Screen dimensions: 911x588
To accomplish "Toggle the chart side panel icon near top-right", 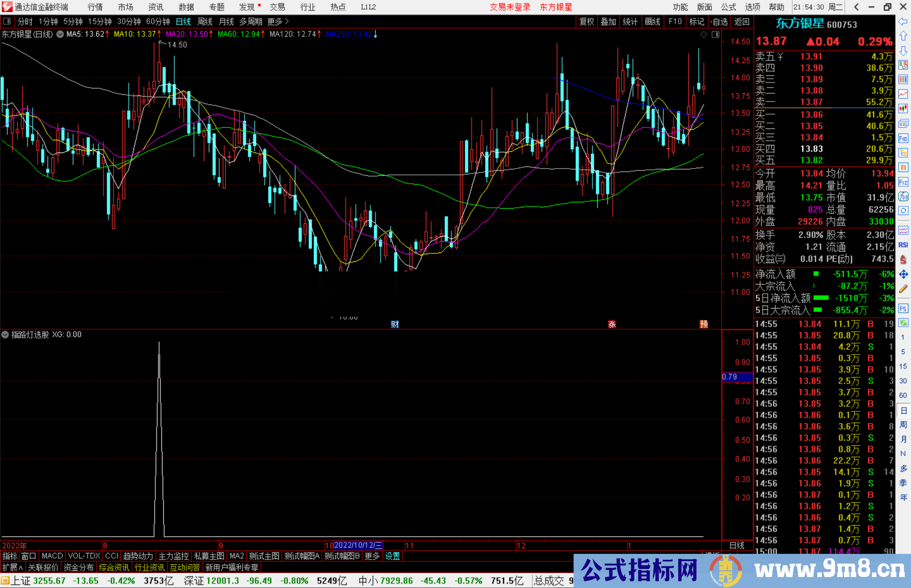I will 715,35.
